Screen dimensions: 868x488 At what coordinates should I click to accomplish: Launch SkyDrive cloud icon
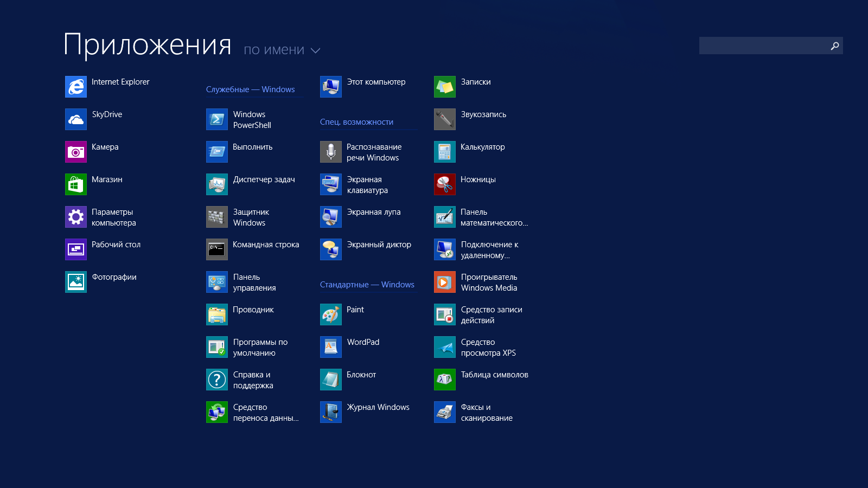(x=76, y=119)
